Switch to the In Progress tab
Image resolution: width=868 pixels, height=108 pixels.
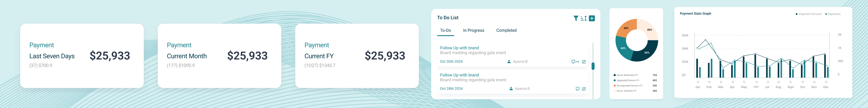tap(473, 30)
